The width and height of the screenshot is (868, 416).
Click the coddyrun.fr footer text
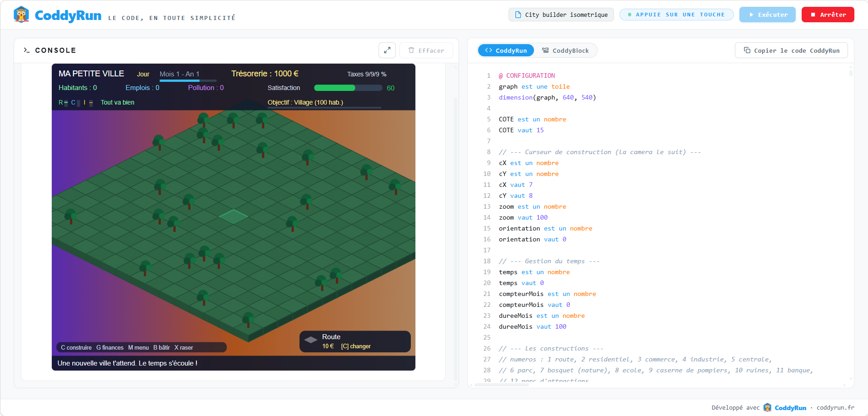pos(835,408)
